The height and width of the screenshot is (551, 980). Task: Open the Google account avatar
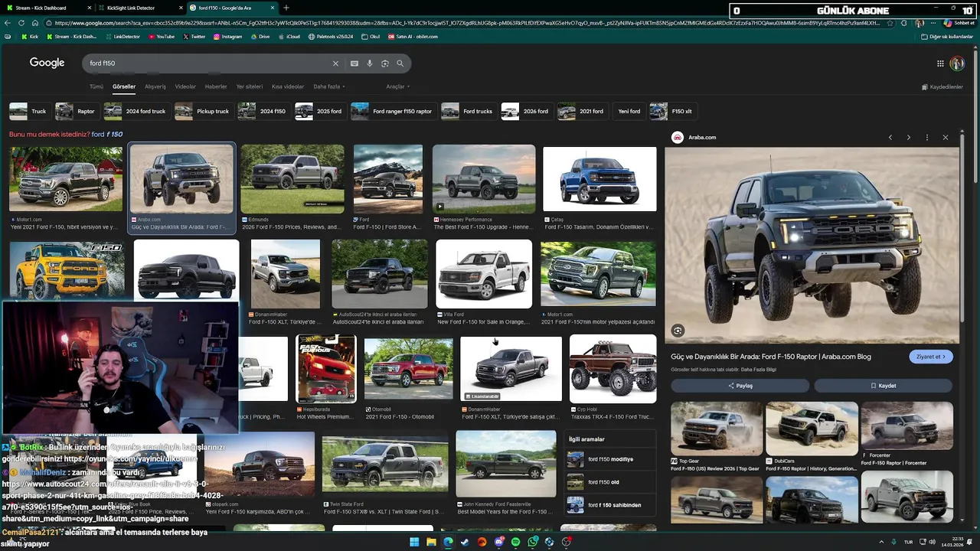click(957, 64)
